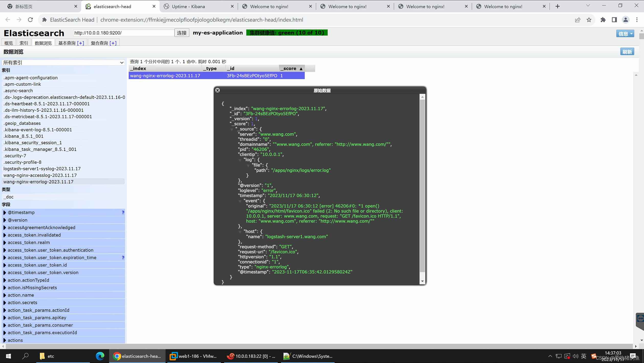The height and width of the screenshot is (363, 644).
Task: Click the cluster URL input field
Action: point(124,33)
